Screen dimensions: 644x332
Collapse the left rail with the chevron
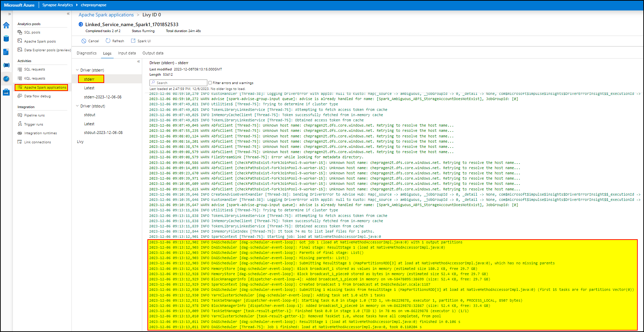[x=68, y=14]
